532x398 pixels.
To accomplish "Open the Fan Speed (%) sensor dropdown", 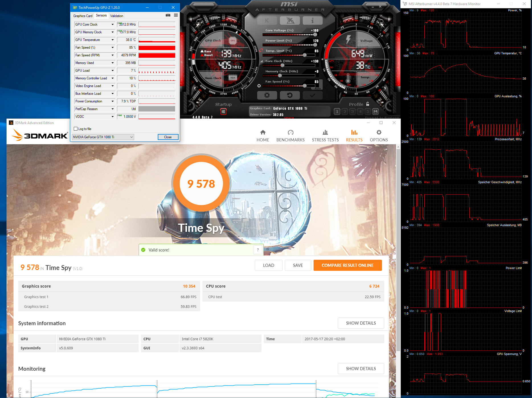I will [x=112, y=48].
